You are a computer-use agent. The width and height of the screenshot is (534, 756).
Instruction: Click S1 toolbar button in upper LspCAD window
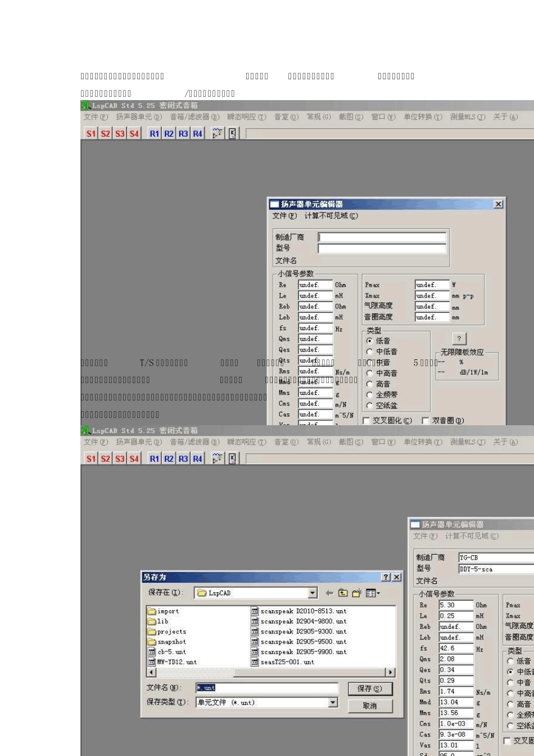coord(91,133)
